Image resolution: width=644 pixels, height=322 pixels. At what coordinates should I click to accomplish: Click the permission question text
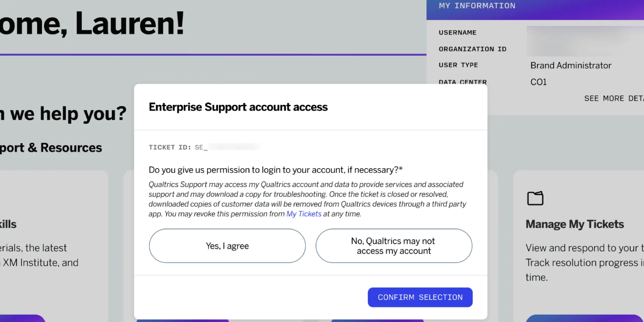click(275, 170)
